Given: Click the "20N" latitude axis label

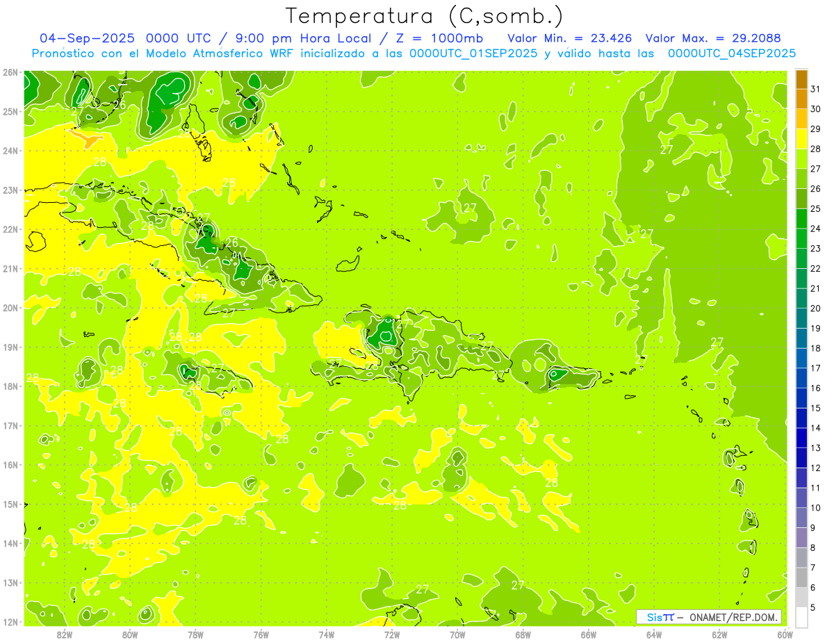Looking at the screenshot, I should click(x=10, y=308).
